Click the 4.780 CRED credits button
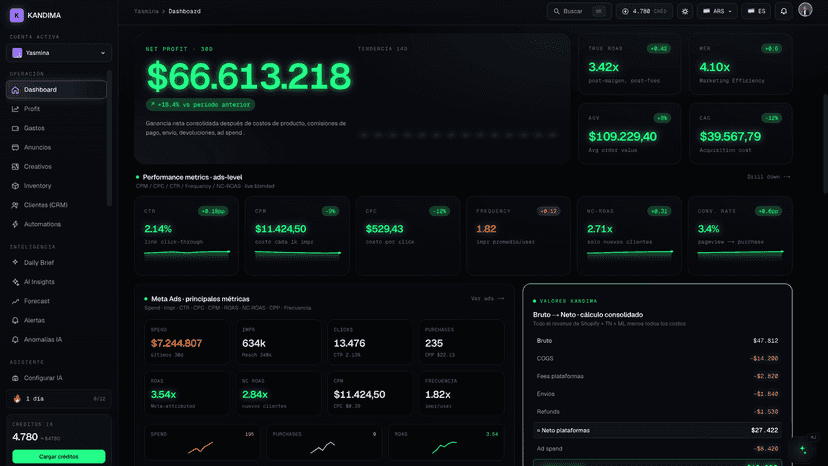Screen dimensions: 828x466 pyautogui.click(x=644, y=11)
